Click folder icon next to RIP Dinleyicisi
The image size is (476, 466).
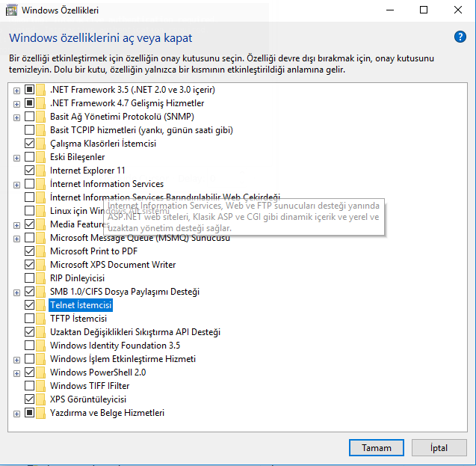(x=40, y=278)
